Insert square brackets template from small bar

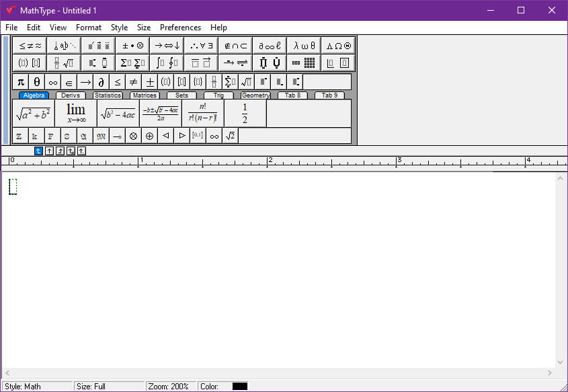(182, 82)
